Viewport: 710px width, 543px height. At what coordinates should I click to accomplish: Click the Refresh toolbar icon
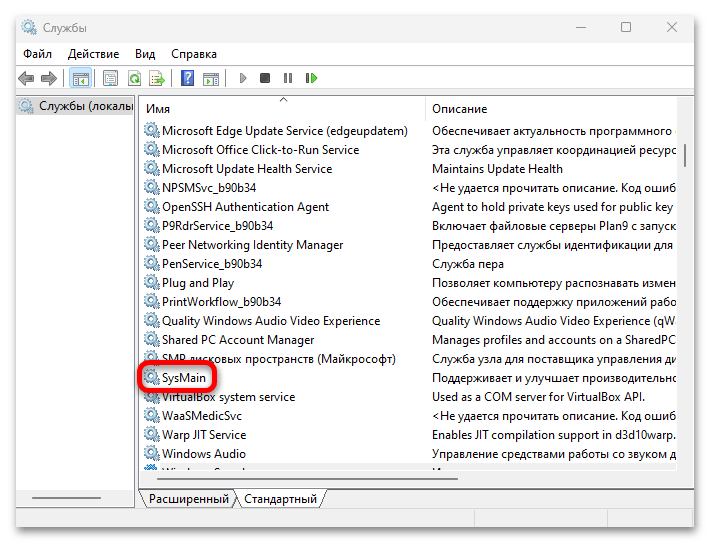pyautogui.click(x=134, y=78)
